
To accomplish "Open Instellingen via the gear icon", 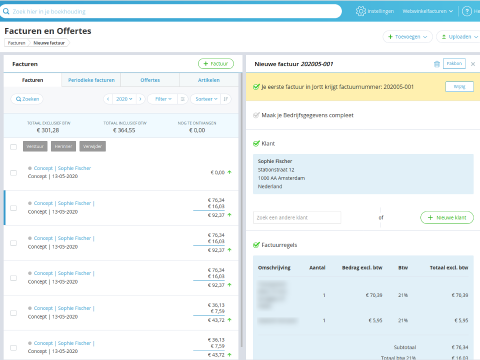I will (x=361, y=11).
